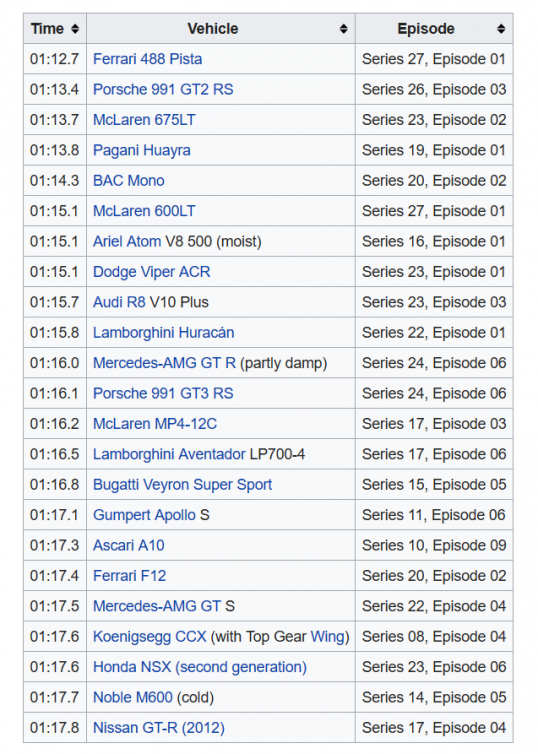
Task: Follow the McLaren 675LT link
Action: tap(144, 120)
